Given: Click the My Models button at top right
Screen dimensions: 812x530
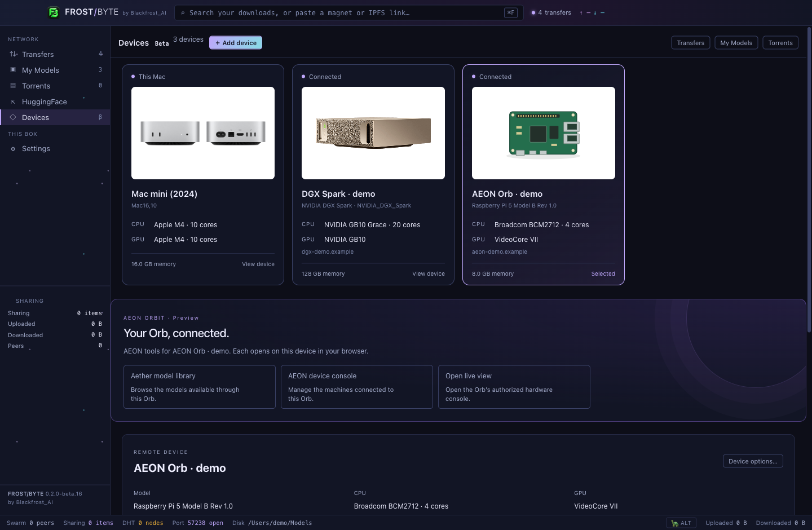Looking at the screenshot, I should (736, 43).
